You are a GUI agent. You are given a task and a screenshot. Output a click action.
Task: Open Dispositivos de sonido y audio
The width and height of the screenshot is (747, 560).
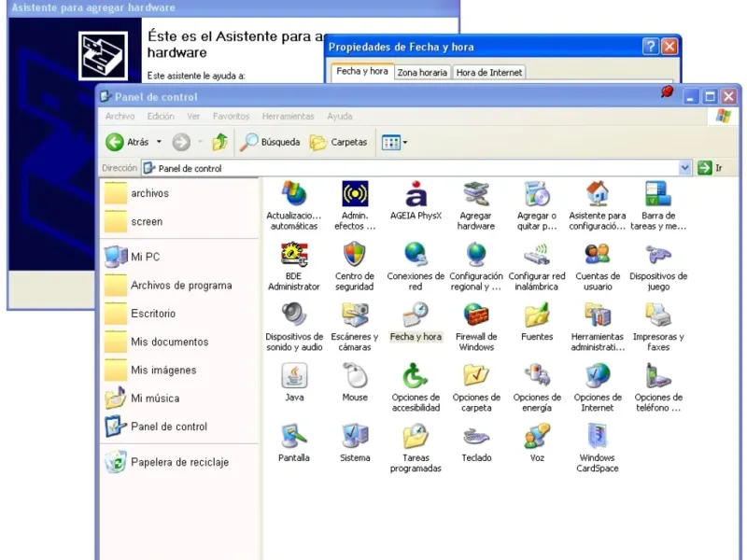[x=294, y=327]
